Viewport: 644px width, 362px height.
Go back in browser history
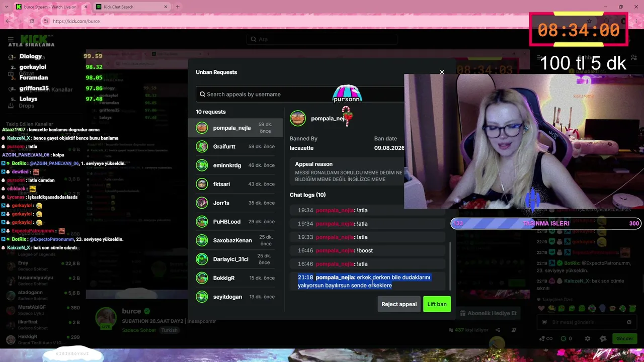(x=8, y=21)
